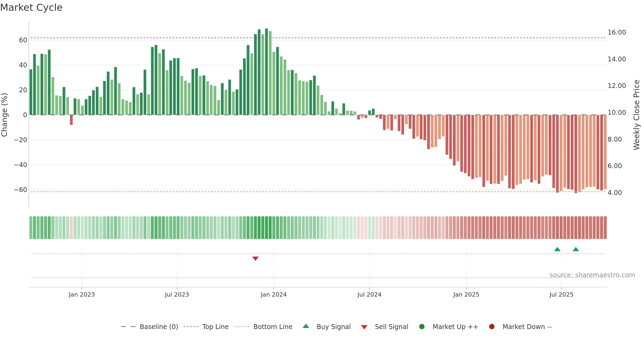Click the Jul 2025 x-axis label

(x=561, y=294)
